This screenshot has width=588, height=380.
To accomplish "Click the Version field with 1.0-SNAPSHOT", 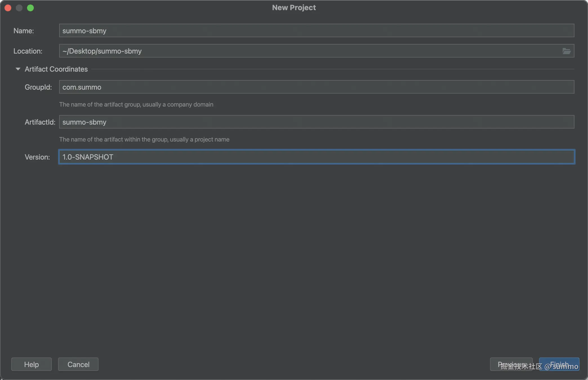I will pyautogui.click(x=316, y=157).
